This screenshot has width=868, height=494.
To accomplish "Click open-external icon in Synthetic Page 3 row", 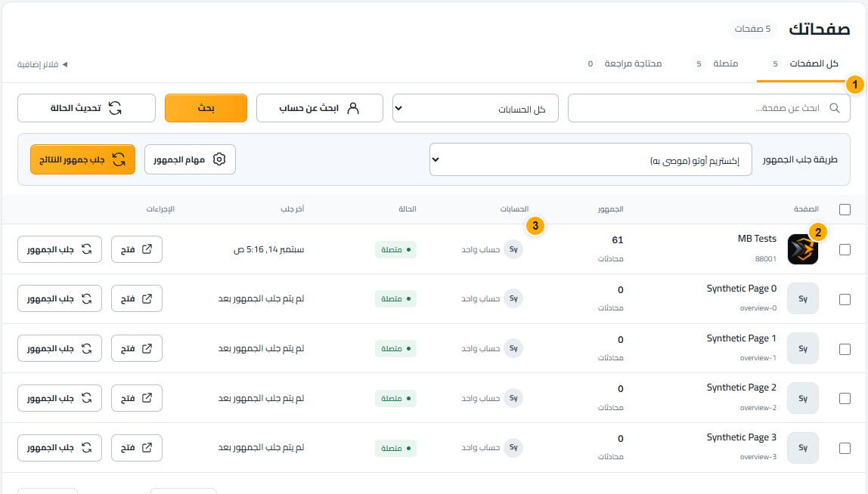I will (147, 447).
